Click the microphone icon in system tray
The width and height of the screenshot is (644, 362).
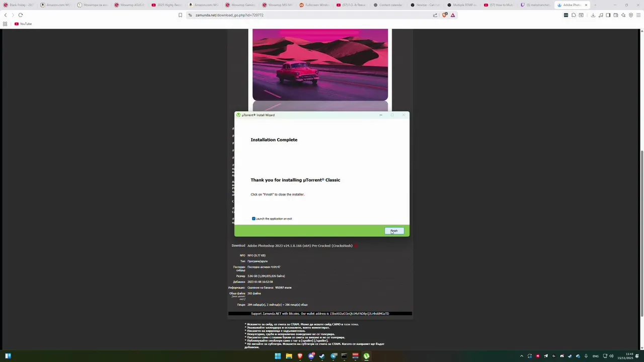[x=586, y=356]
